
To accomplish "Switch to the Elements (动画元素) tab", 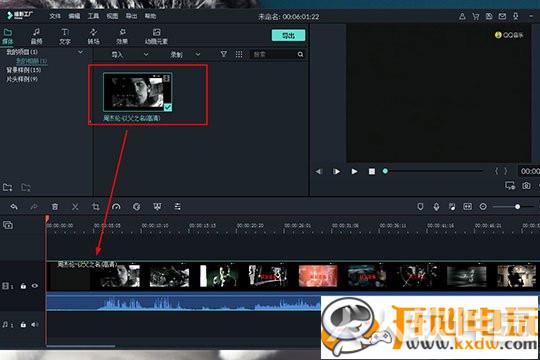I will click(x=156, y=37).
